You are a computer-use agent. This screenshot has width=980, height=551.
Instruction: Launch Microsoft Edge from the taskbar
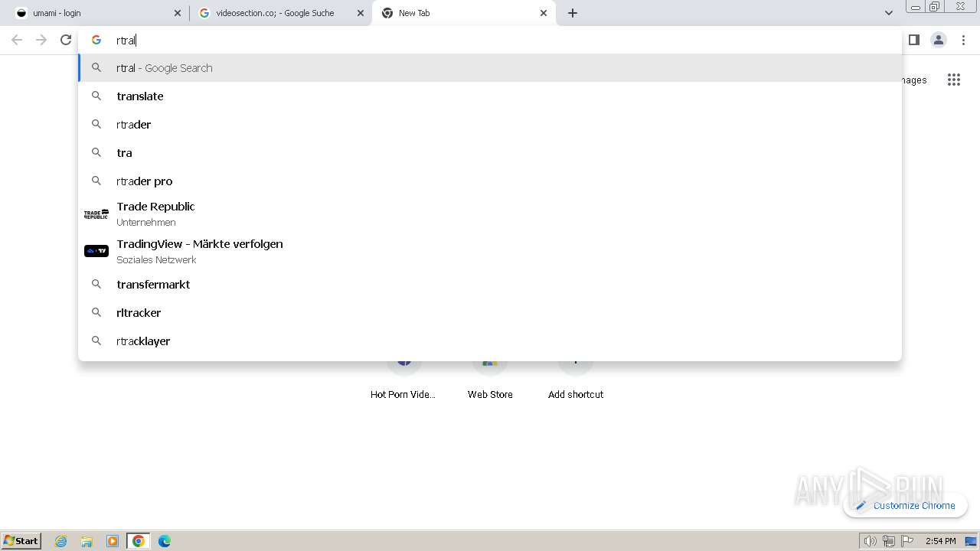(165, 541)
